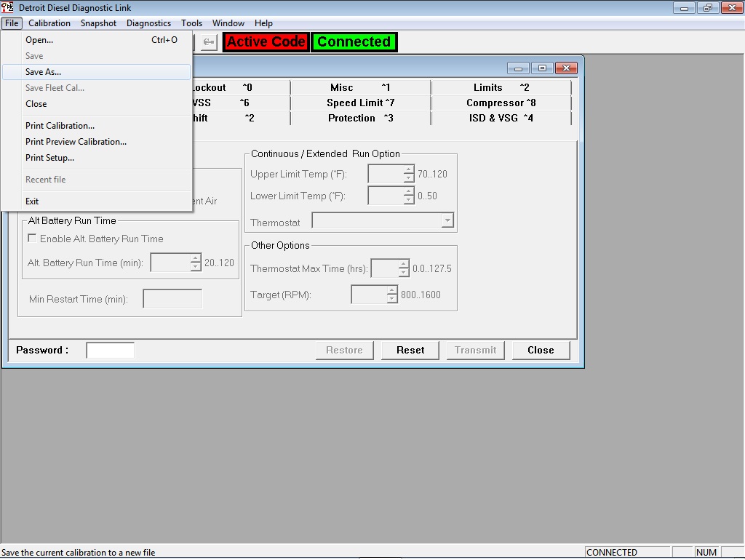
Task: Click inside the Password field
Action: (x=110, y=350)
